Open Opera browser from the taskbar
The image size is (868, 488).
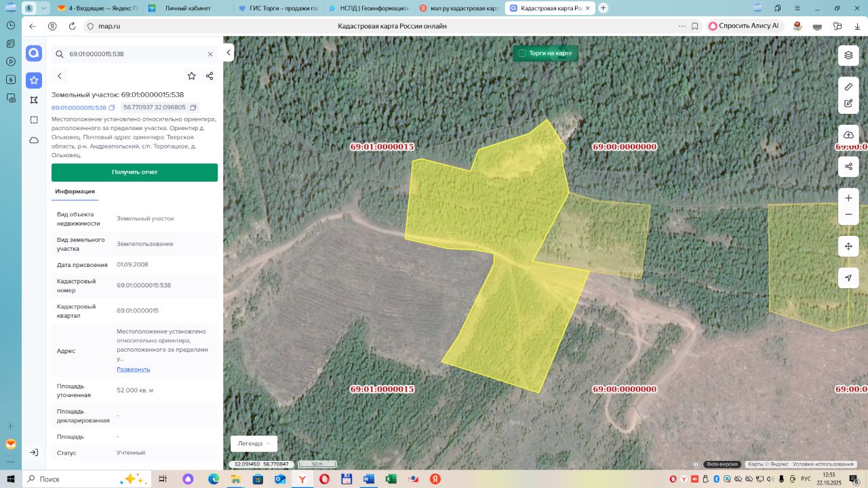[x=324, y=479]
